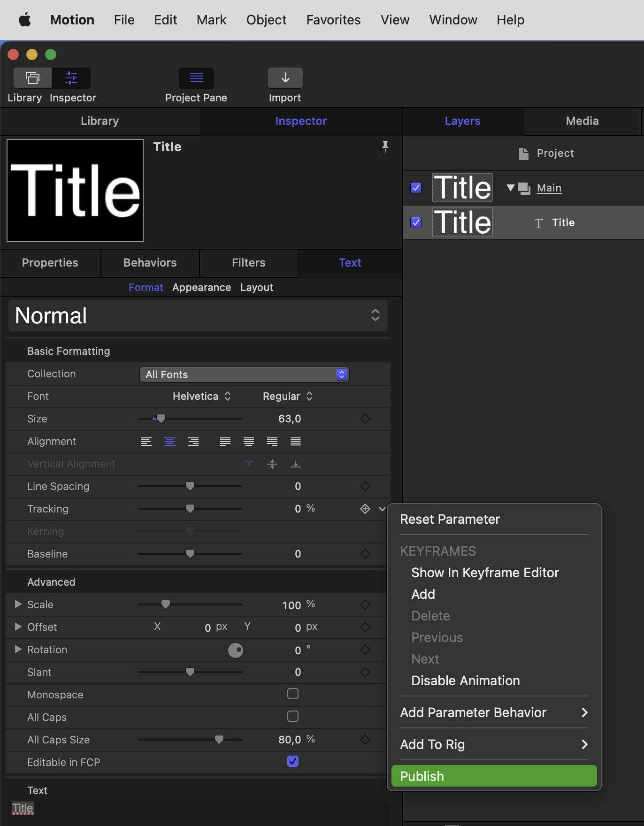Enable the All Caps checkbox

pyautogui.click(x=293, y=716)
